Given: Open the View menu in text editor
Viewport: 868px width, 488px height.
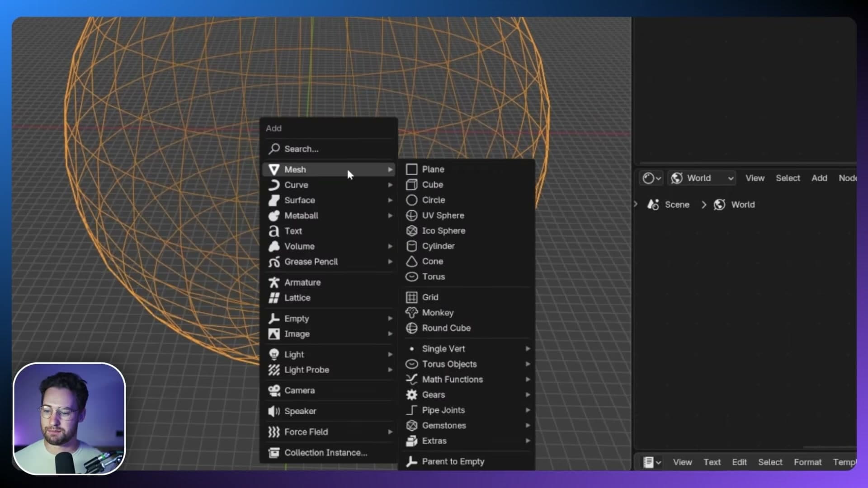Looking at the screenshot, I should click(682, 462).
